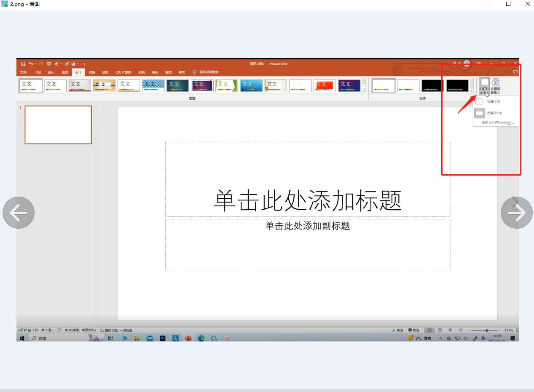The height and width of the screenshot is (392, 534).
Task: Open the comments pane speech-bubble icon
Action: pos(515,72)
